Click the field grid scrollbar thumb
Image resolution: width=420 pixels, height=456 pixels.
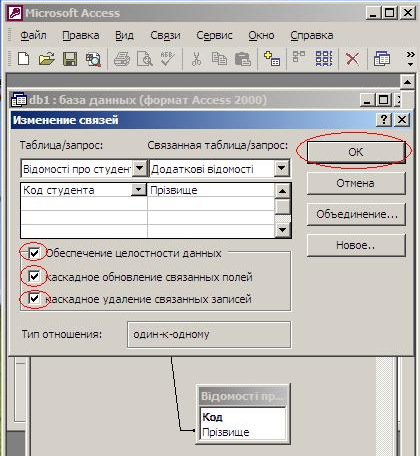click(282, 207)
